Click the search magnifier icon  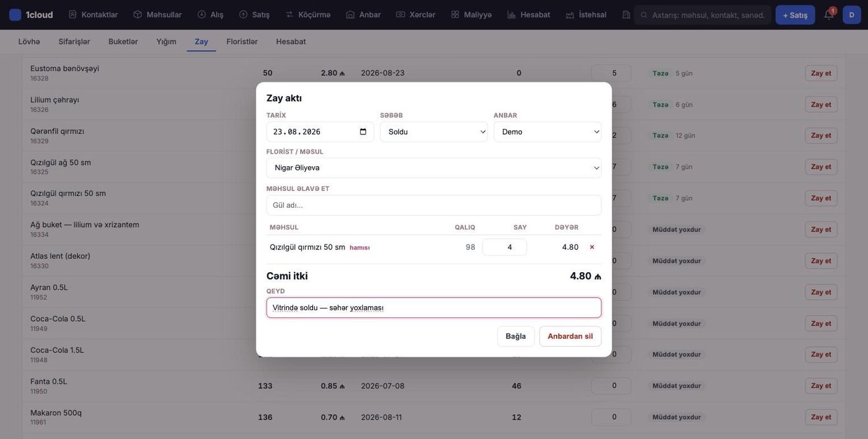644,15
